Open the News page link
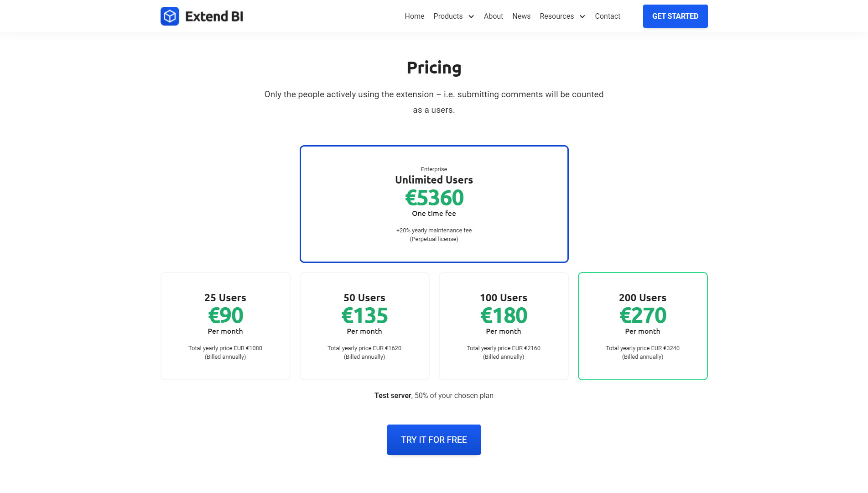 tap(521, 16)
